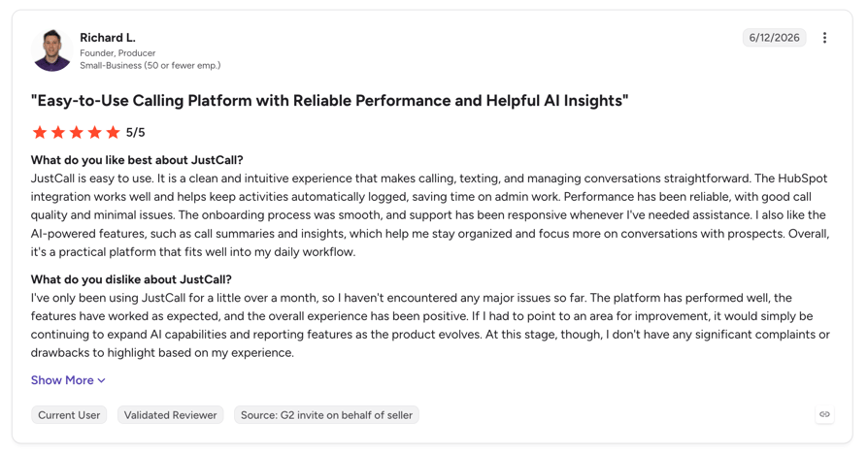
Task: Click the fourth rating star
Action: [x=94, y=132]
